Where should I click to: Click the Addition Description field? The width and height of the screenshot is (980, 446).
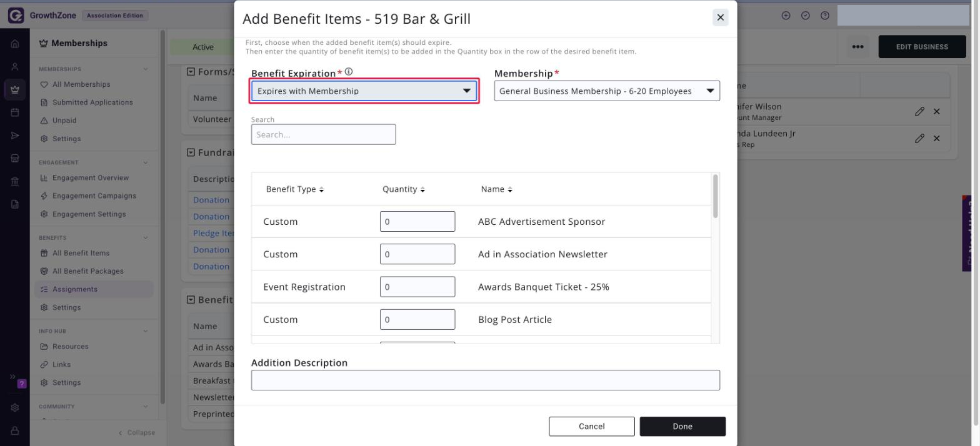pyautogui.click(x=486, y=380)
